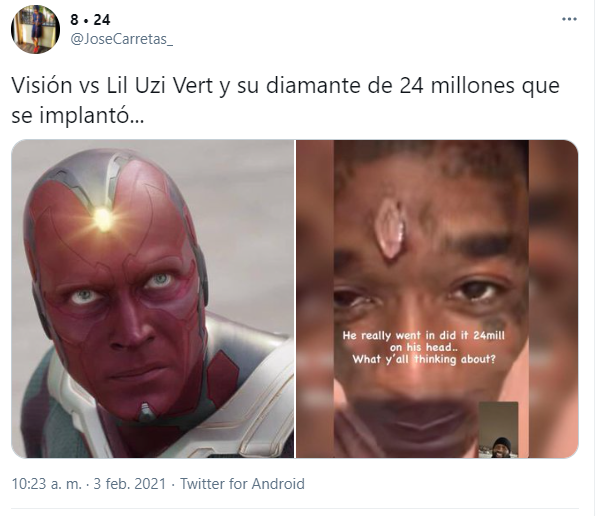596x516 pixels.
Task: Click the word "Visión" in the tweet text
Action: [42, 85]
